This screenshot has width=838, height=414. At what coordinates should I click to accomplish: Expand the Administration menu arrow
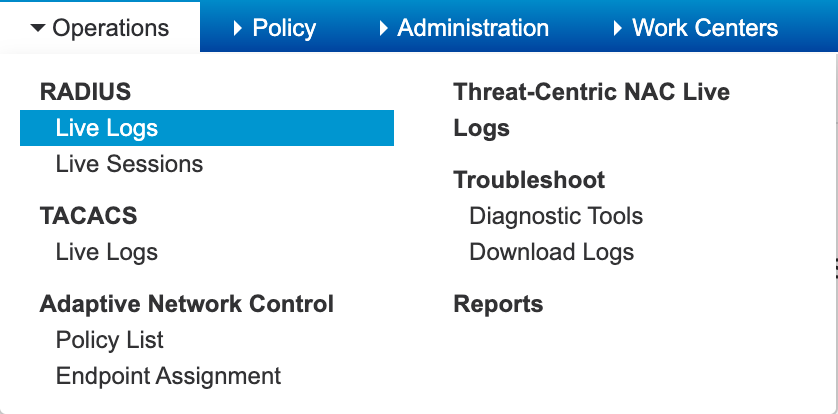[383, 28]
